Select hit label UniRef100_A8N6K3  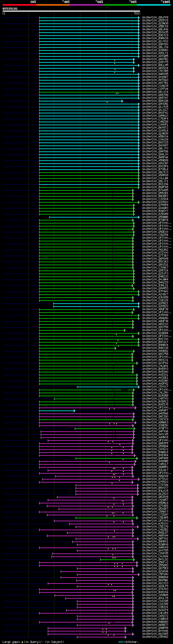point(155,423)
